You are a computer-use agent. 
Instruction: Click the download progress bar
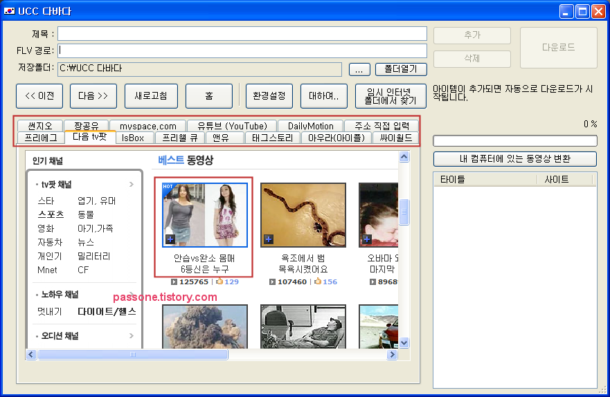[x=515, y=141]
